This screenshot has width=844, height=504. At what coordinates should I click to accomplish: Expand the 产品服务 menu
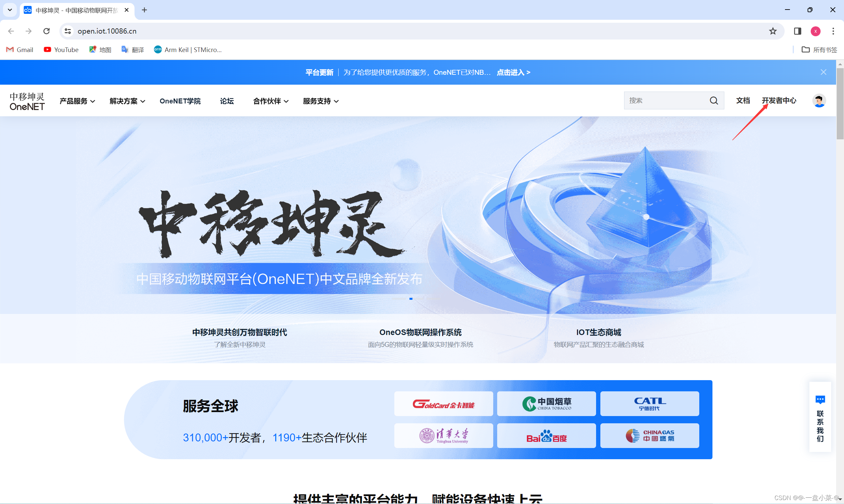tap(77, 101)
